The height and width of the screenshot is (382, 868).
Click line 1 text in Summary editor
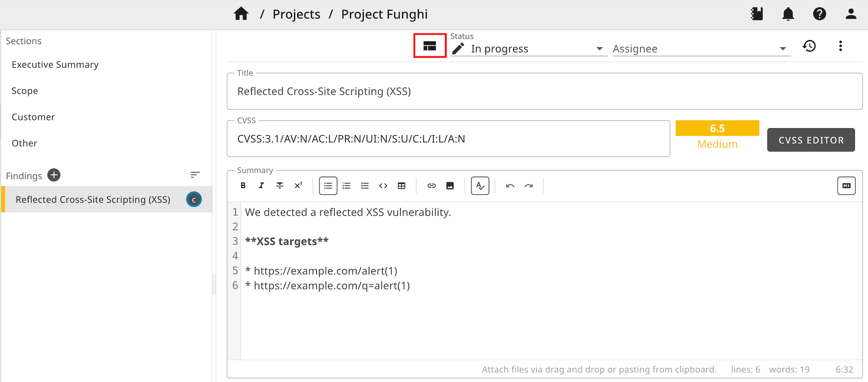point(348,212)
